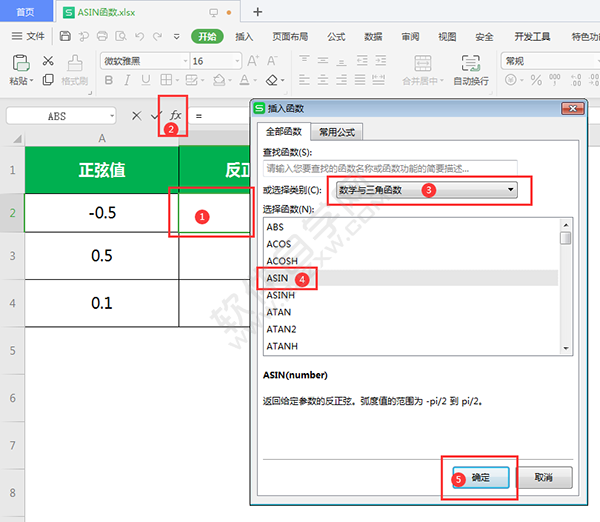Add a new document tab with plus

pyautogui.click(x=258, y=12)
